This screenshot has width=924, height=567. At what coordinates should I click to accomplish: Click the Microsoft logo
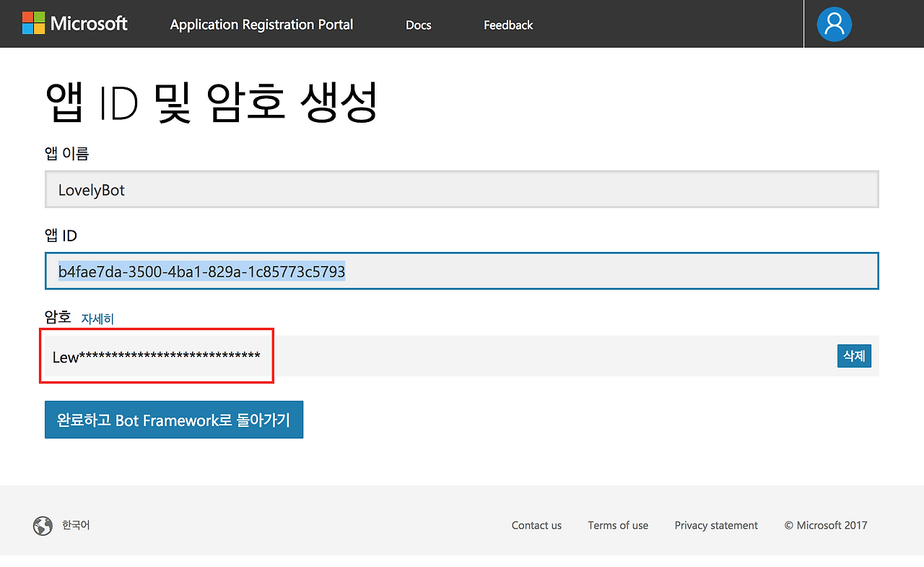[75, 23]
